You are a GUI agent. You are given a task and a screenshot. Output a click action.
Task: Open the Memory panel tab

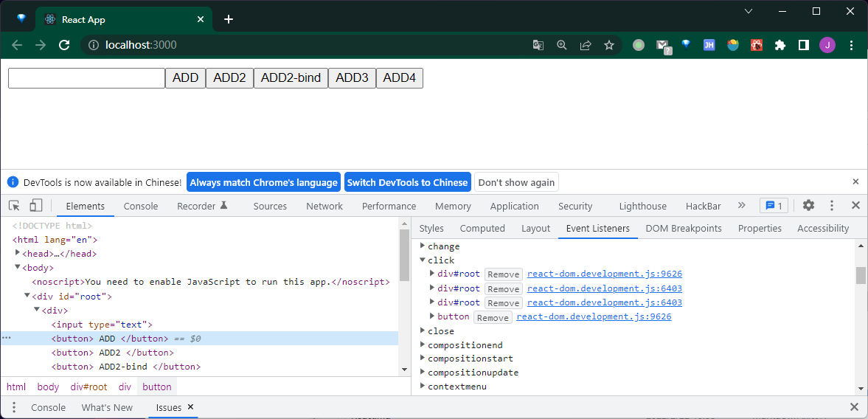coord(453,206)
